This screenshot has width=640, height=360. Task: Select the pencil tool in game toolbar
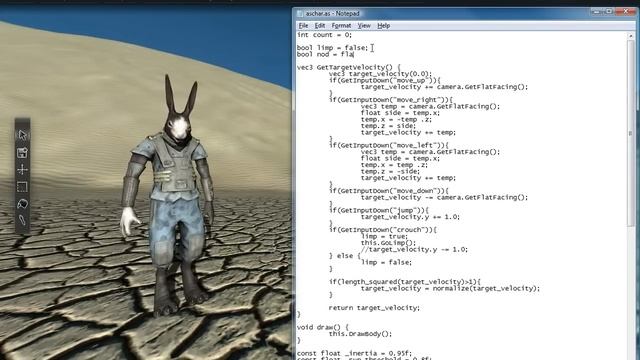click(x=22, y=220)
